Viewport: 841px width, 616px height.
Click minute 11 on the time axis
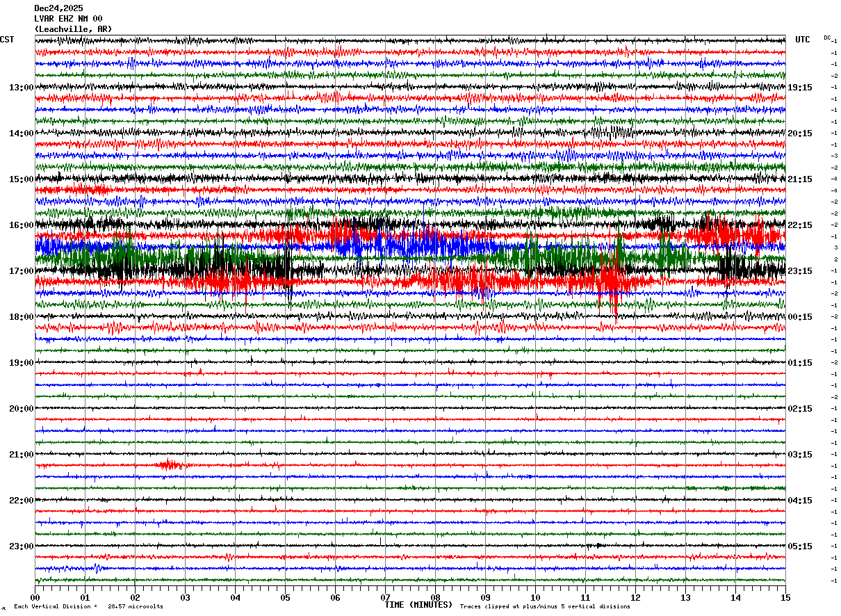pyautogui.click(x=585, y=597)
